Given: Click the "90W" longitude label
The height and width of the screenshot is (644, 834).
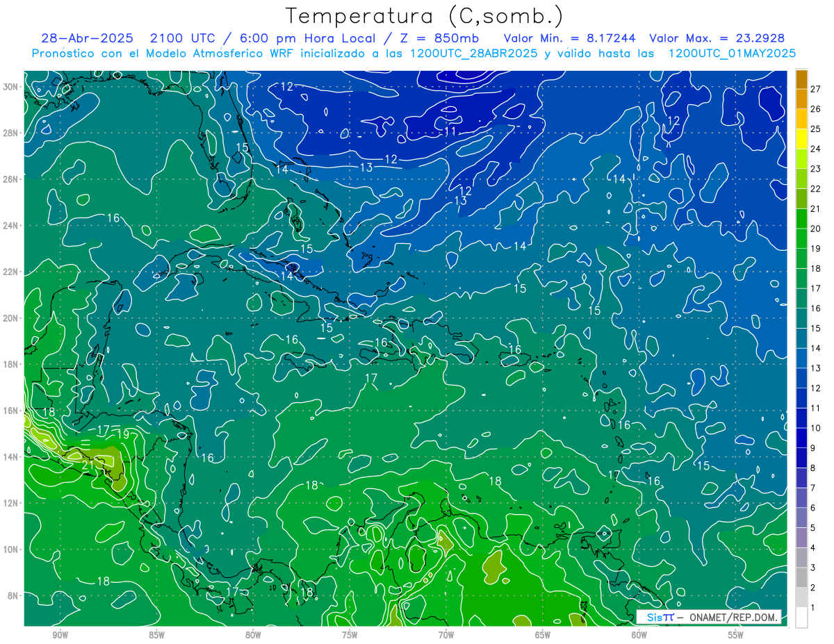Looking at the screenshot, I should 60,635.
